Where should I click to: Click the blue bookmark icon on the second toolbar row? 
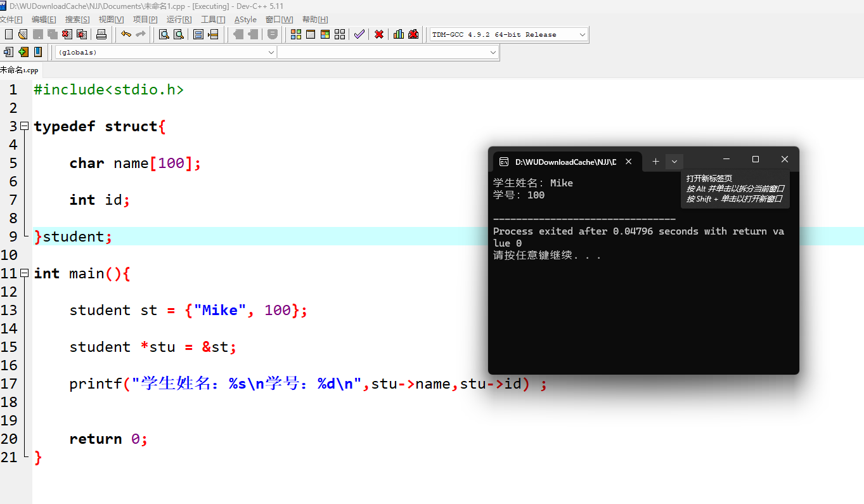38,52
